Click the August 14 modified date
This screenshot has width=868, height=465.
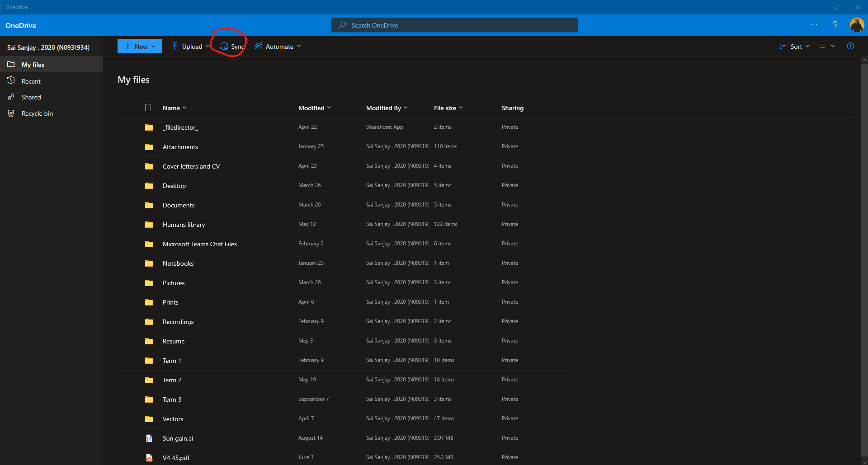[x=311, y=438]
